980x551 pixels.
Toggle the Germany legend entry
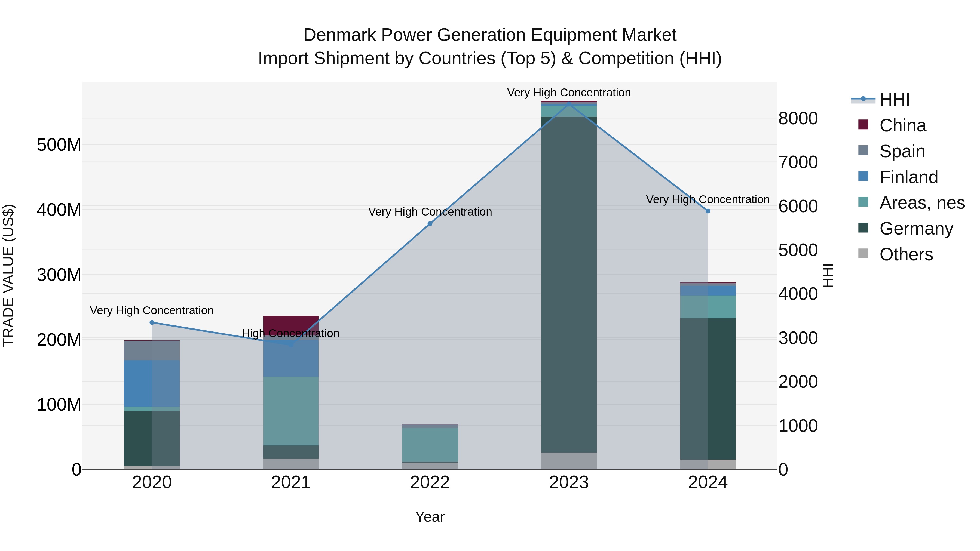coord(906,229)
